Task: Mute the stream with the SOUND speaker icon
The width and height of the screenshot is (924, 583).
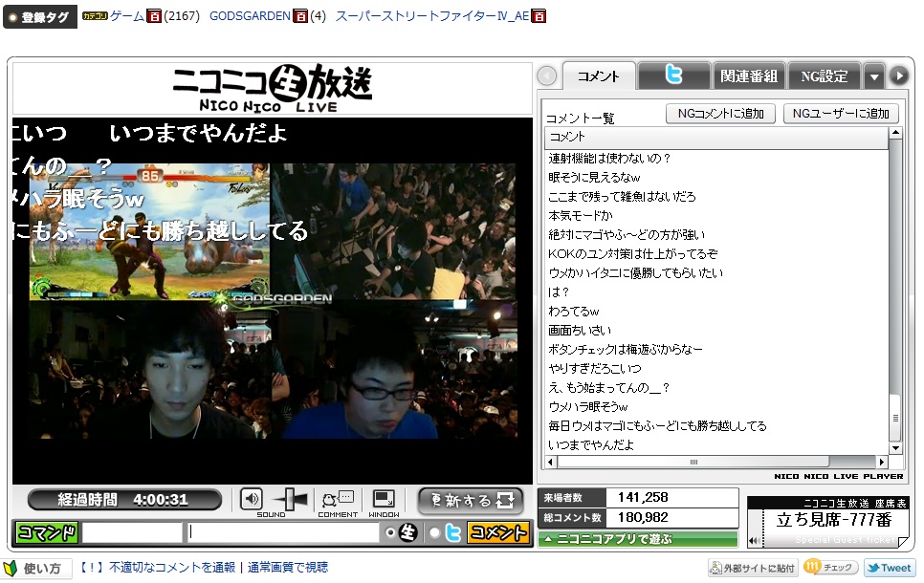Action: (x=251, y=499)
